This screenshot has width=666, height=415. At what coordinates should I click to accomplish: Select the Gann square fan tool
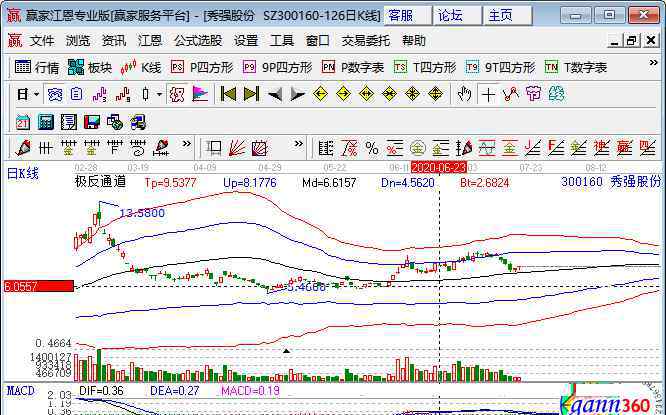coord(260,148)
